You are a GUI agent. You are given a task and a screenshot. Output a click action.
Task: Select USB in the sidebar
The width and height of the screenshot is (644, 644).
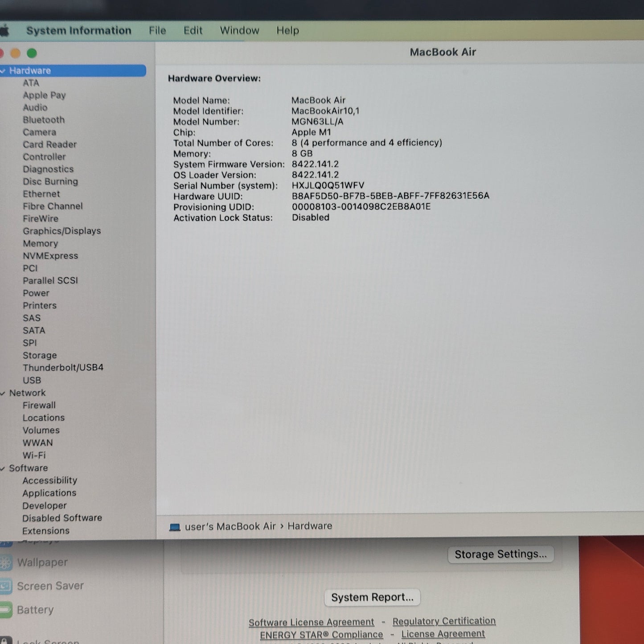point(32,380)
